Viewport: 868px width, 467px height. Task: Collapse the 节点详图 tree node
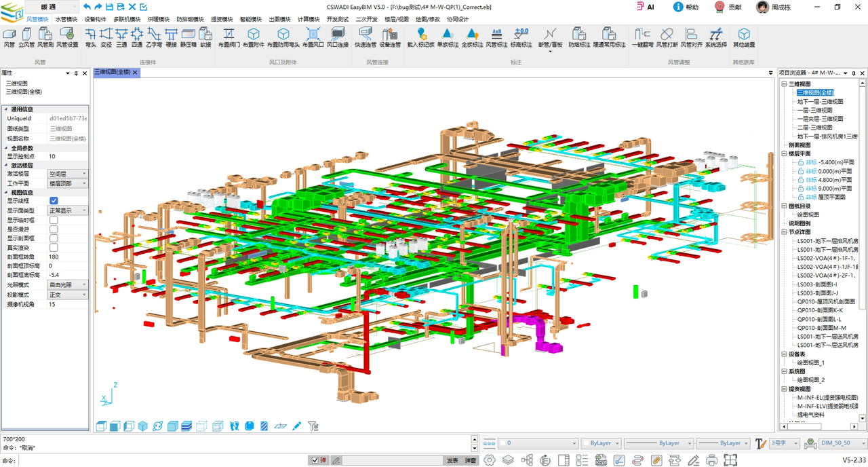[x=784, y=232]
